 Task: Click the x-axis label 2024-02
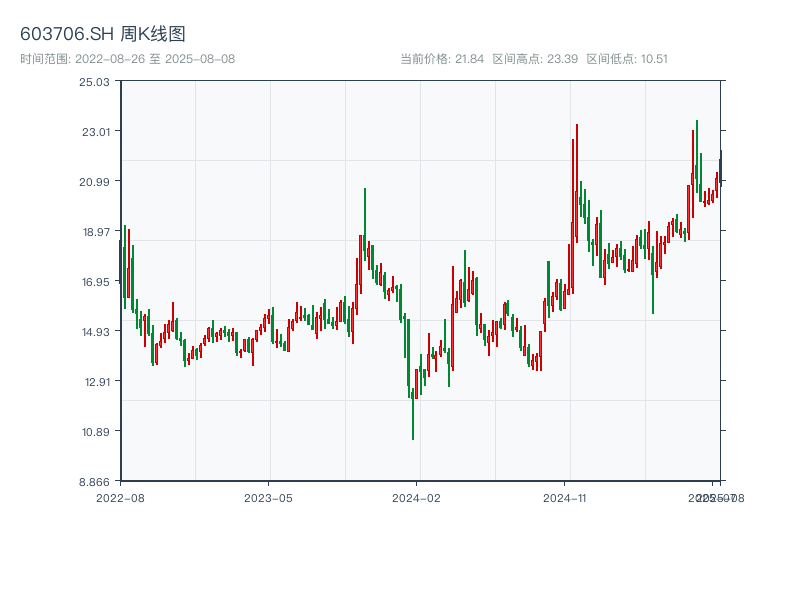(x=416, y=498)
